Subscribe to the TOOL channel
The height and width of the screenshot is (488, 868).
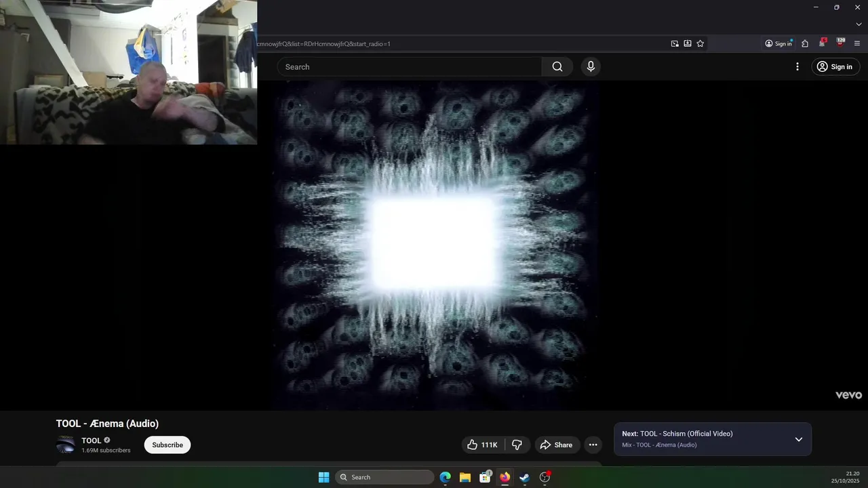[x=167, y=445]
